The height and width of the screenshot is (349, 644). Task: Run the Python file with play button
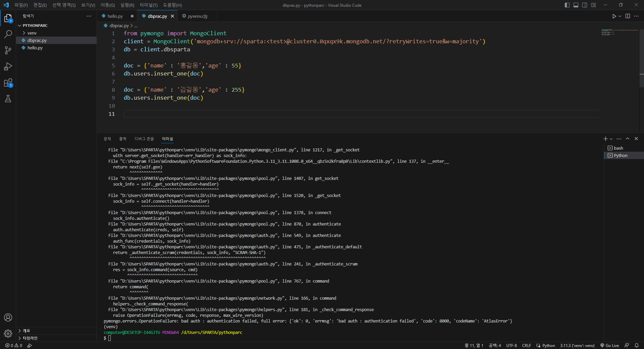[x=614, y=16]
